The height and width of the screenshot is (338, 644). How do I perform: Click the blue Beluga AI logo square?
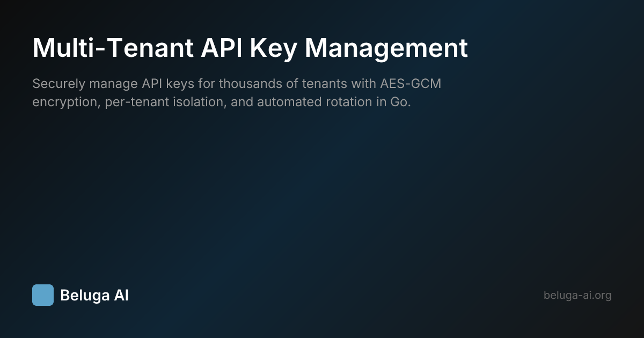[43, 295]
